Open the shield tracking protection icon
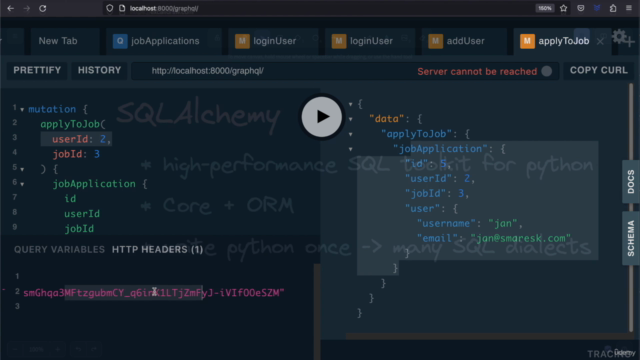 click(x=109, y=8)
